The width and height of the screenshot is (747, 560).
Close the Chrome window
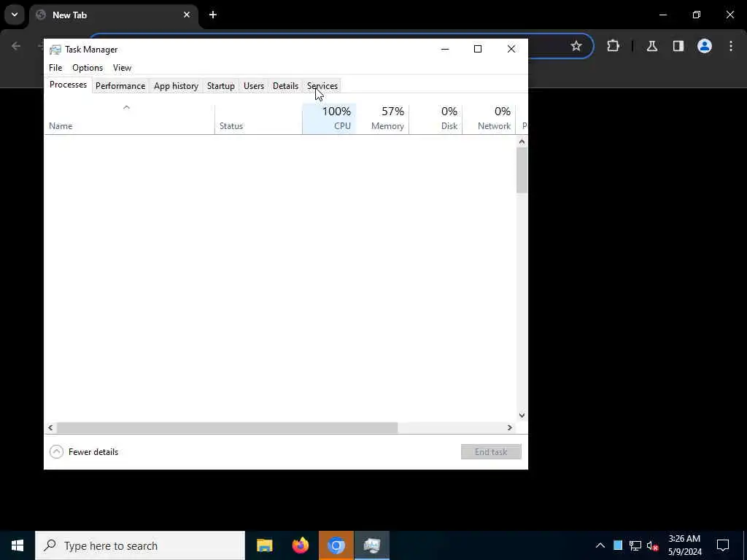tap(729, 15)
